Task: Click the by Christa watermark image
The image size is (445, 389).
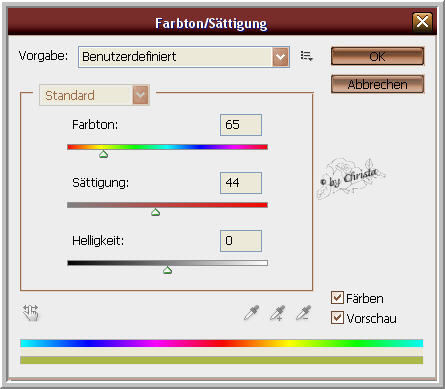Action: pos(351,178)
